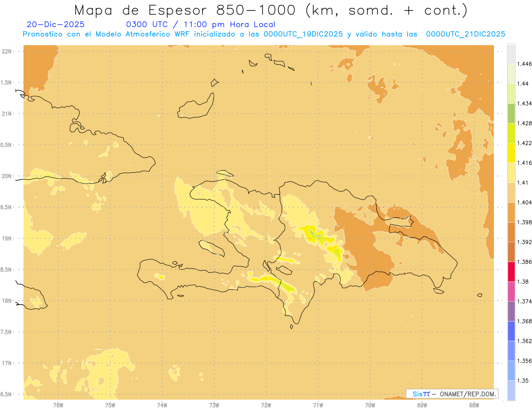The image size is (532, 411).
Task: Pick the bright yellow swatch between 1.416 and 1.422
Action: click(x=511, y=153)
